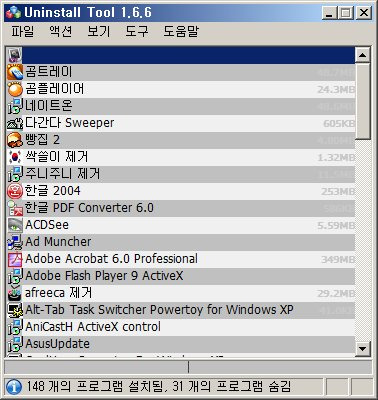
Task: Select Adobe Acrobat 6.0 Professional entry
Action: 181,259
